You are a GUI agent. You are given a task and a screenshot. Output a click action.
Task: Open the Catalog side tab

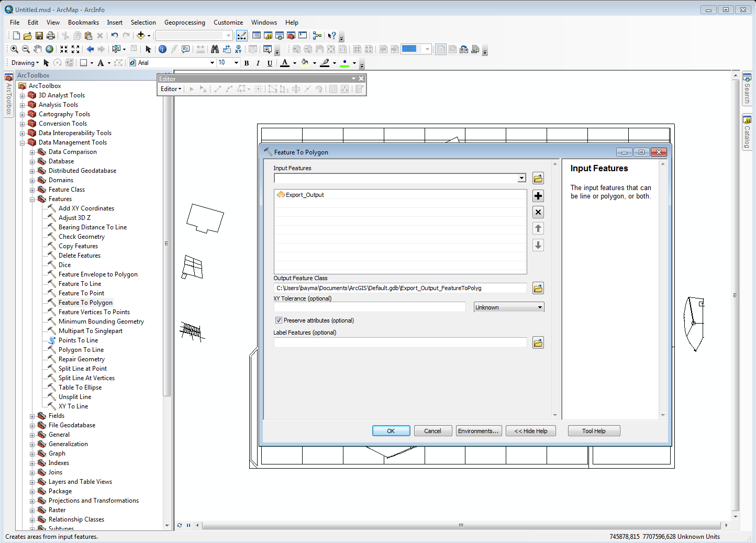747,132
